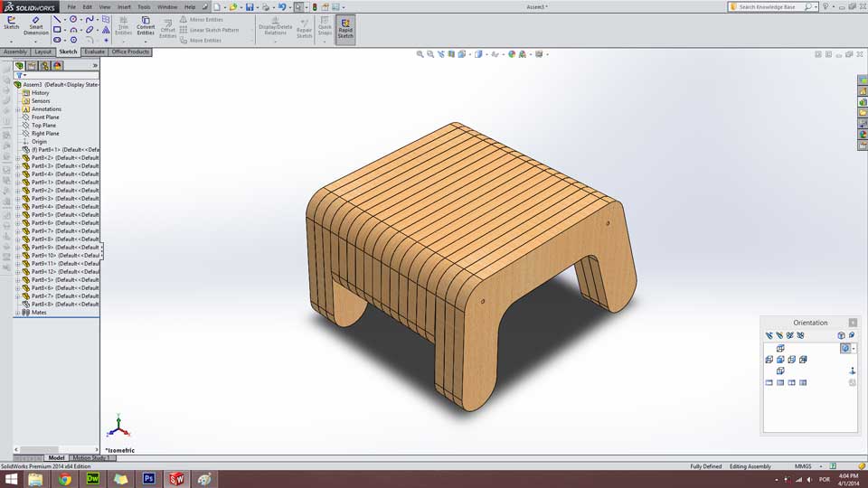Click Linear Sketch Pattern button
Image resolution: width=868 pixels, height=488 pixels.
click(x=209, y=30)
